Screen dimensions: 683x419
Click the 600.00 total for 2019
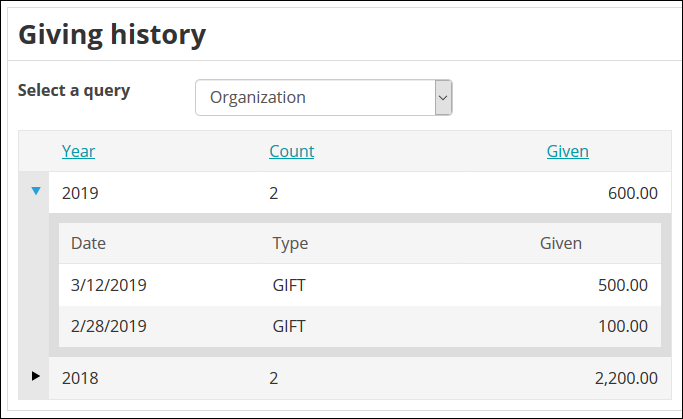click(633, 193)
